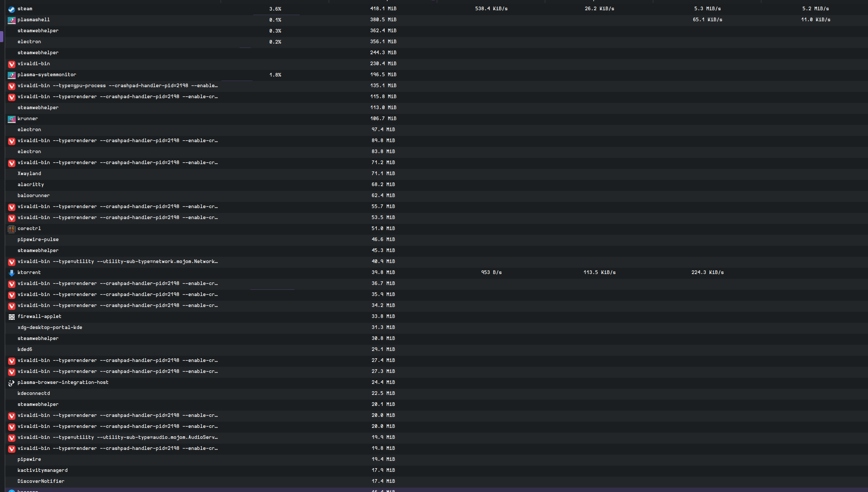Select the steam process name
The height and width of the screenshot is (492, 868).
25,8
